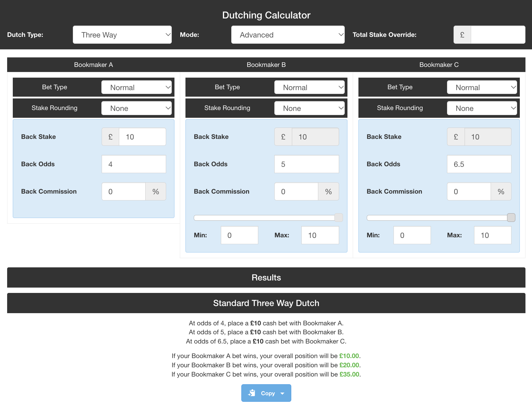Click percent symbol in Bookmaker B commission
Image resolution: width=532 pixels, height=411 pixels.
pos(328,192)
